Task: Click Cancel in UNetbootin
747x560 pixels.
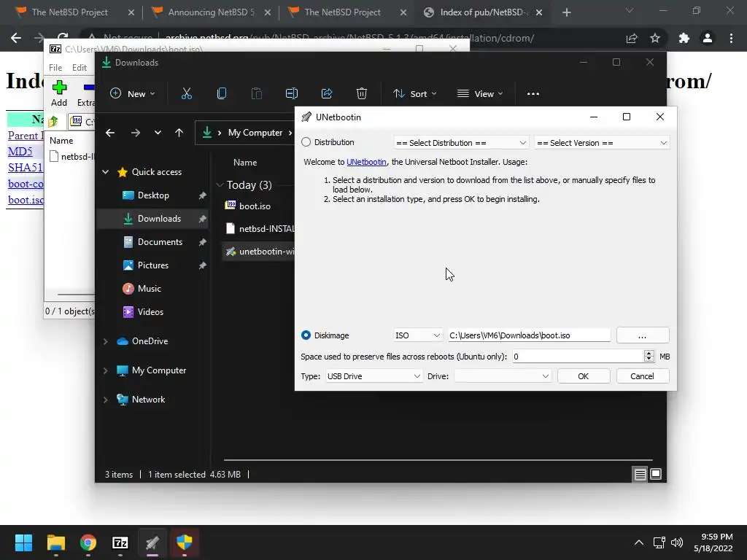Action: click(643, 376)
